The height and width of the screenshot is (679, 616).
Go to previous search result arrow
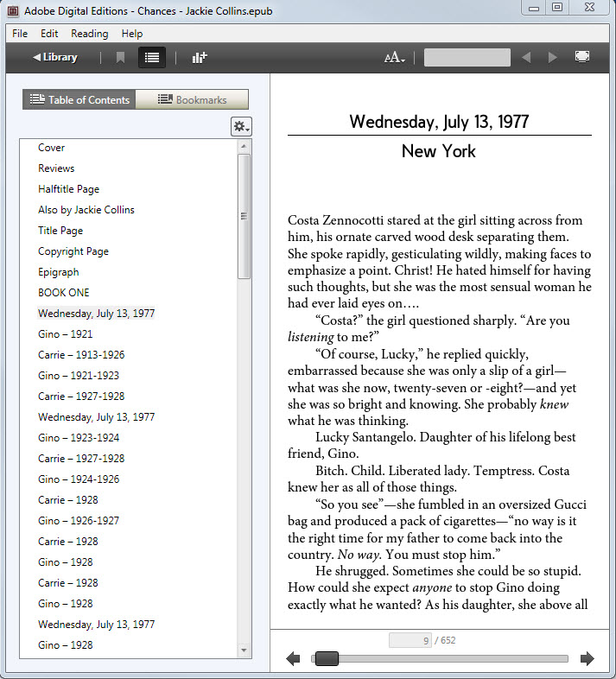[x=526, y=58]
